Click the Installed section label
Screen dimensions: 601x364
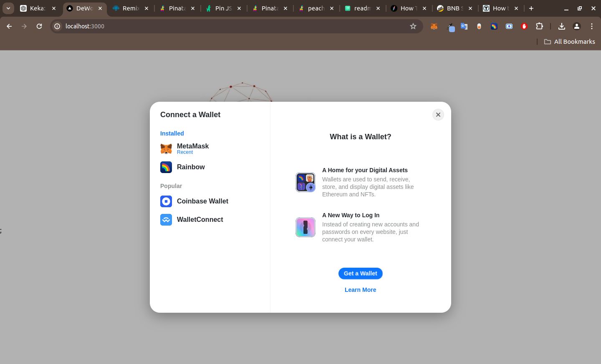tap(172, 133)
